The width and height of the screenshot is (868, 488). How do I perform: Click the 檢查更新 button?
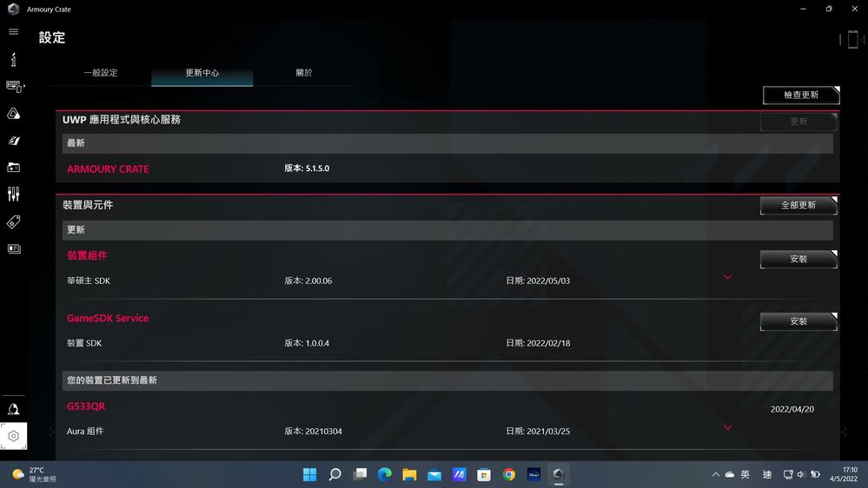pos(801,96)
